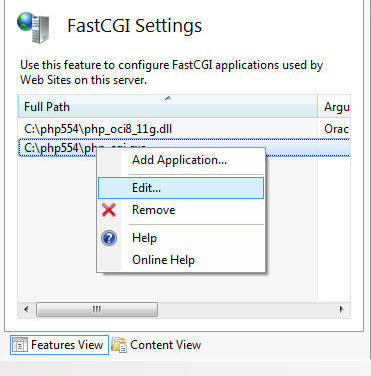Click the sort arrow above Full Path
Image resolution: width=371 pixels, height=376 pixels.
(168, 98)
